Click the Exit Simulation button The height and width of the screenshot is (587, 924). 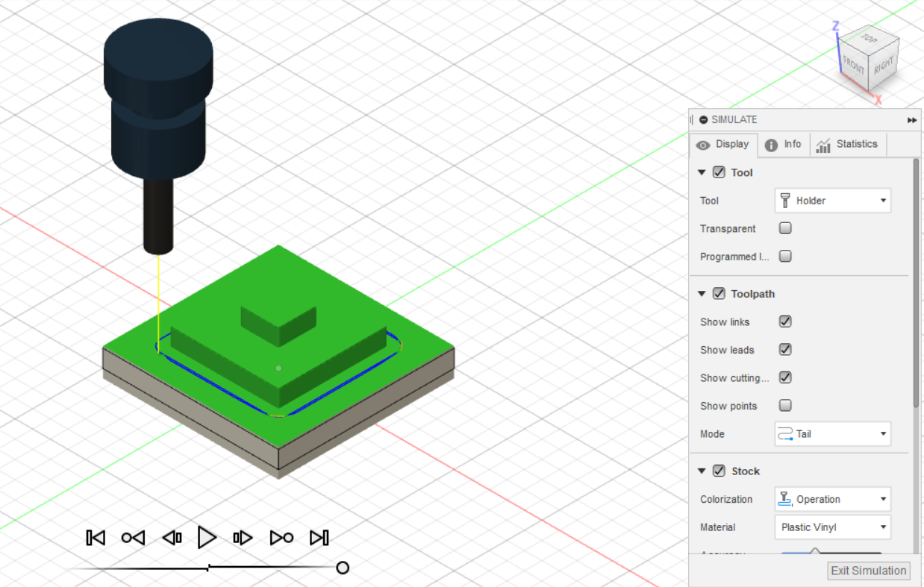pyautogui.click(x=869, y=571)
